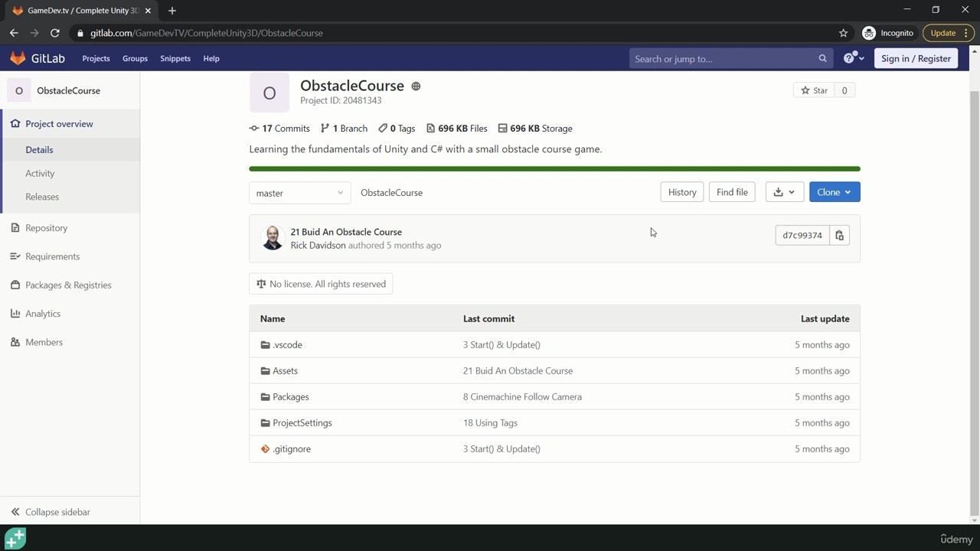View the 0 Tags link
Viewport: 980px width, 551px height.
tap(397, 129)
